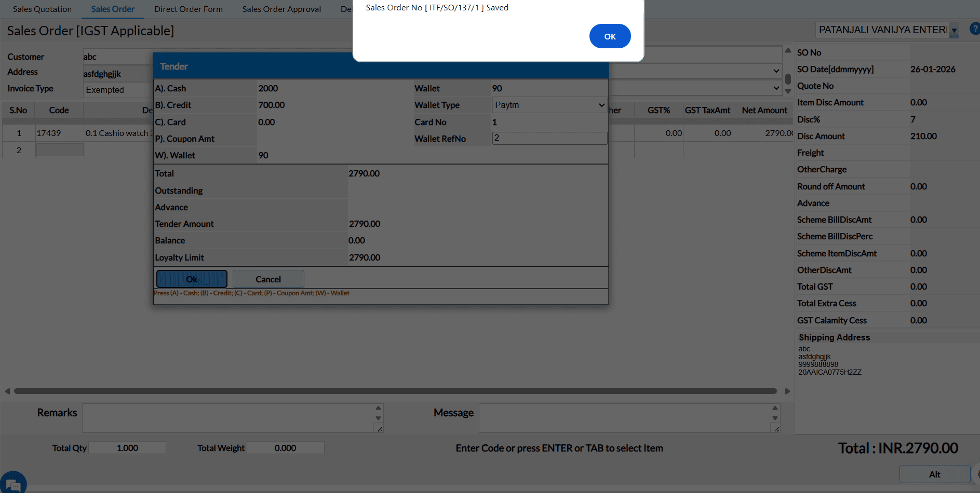This screenshot has width=980, height=493.
Task: Click the Total INR.2790.00 label
Action: pyautogui.click(x=898, y=448)
